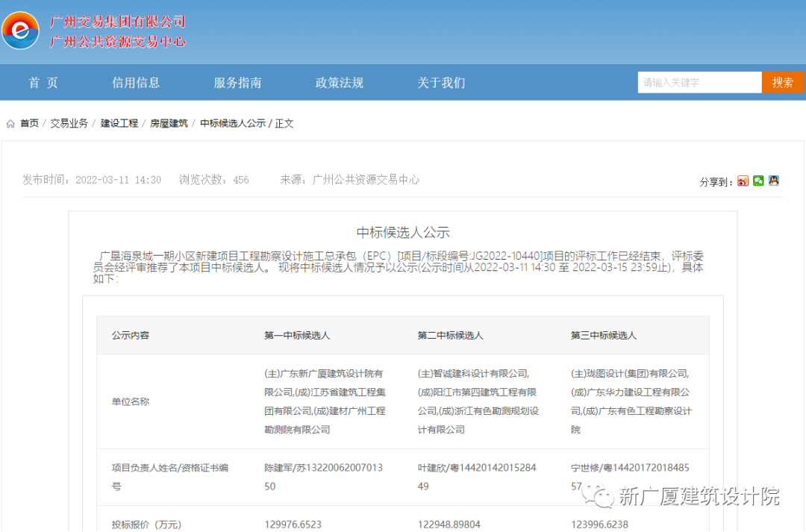Click the view count 456
Viewport: 806px width, 532px height.
pyautogui.click(x=241, y=180)
